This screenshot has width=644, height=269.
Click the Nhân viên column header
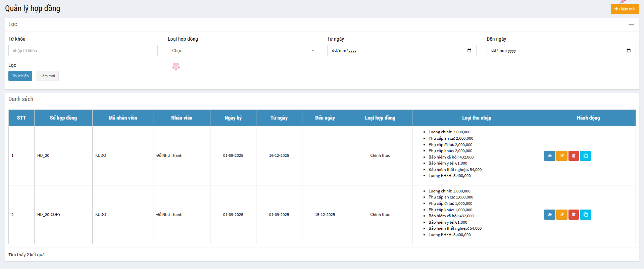click(182, 118)
